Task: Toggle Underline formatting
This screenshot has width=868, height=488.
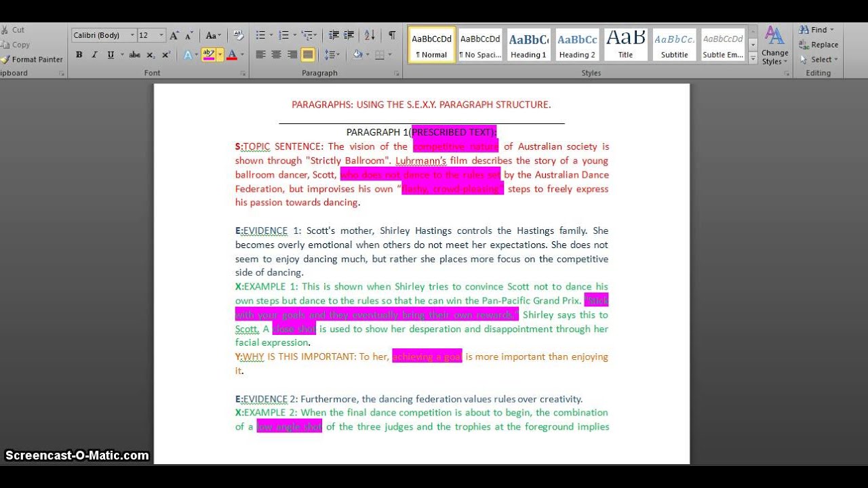Action: click(110, 55)
